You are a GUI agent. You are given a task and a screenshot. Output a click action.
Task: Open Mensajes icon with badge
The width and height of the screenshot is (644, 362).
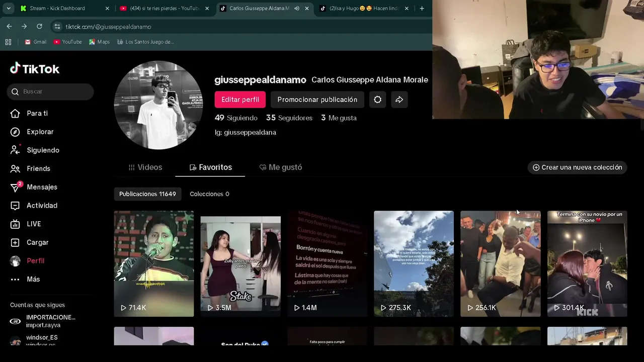click(15, 187)
